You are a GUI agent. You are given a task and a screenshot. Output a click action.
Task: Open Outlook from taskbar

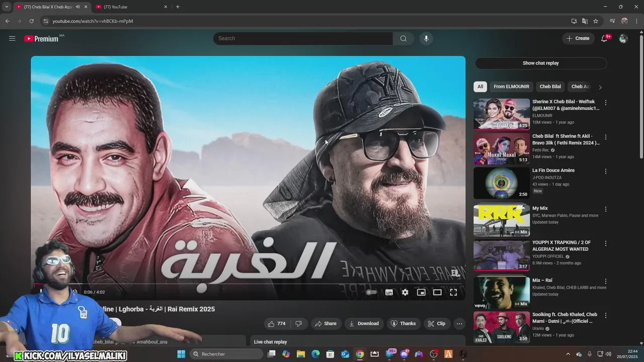(345, 354)
